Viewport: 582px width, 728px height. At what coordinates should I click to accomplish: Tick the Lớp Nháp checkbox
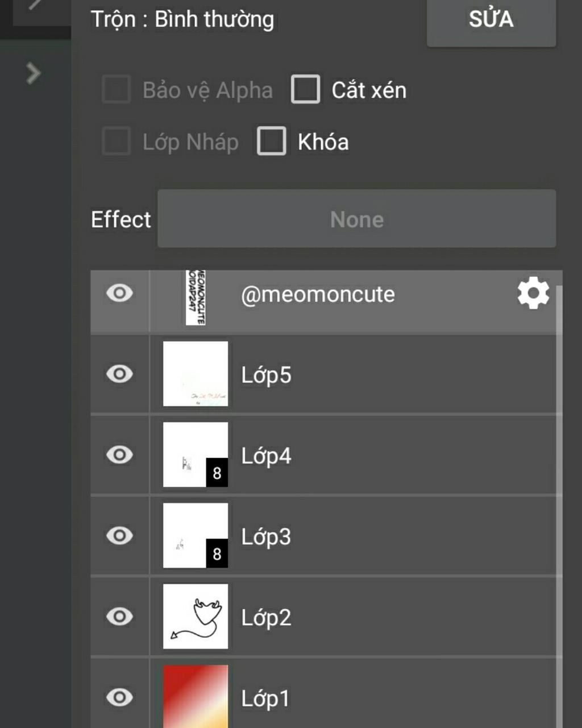pyautogui.click(x=117, y=141)
